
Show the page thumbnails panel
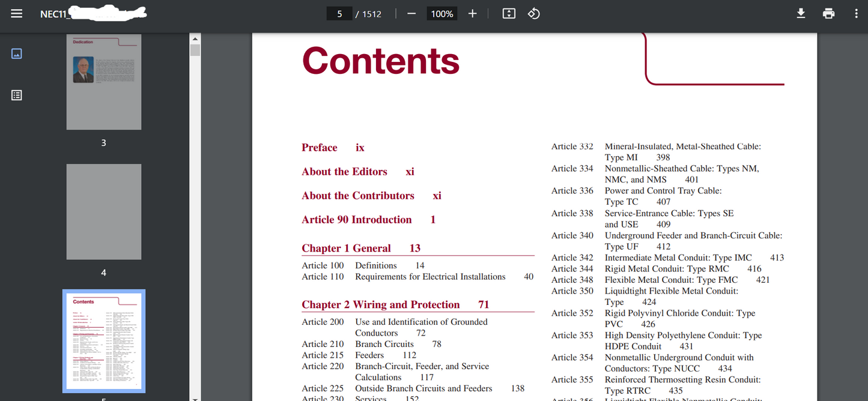pos(17,53)
